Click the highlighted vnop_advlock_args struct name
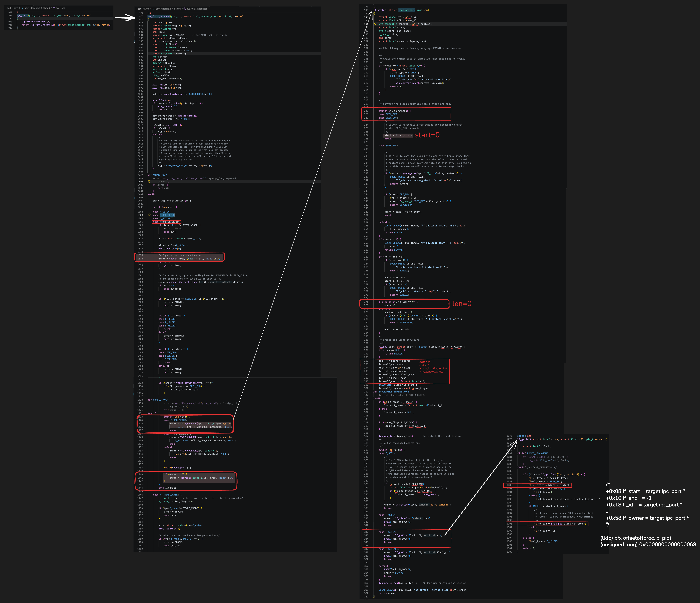Image resolution: width=700 pixels, height=603 pixels. (x=410, y=10)
